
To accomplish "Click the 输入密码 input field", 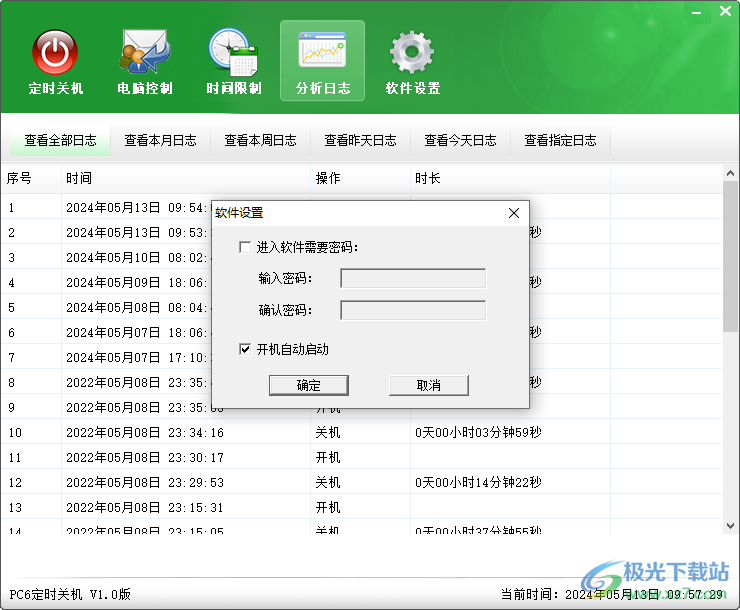I will pyautogui.click(x=413, y=278).
